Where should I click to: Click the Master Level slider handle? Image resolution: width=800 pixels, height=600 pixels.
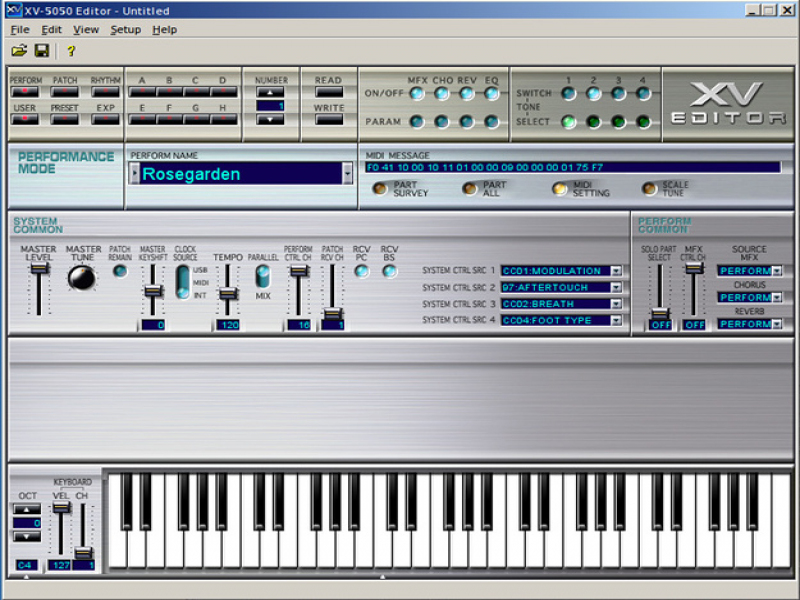[x=39, y=268]
